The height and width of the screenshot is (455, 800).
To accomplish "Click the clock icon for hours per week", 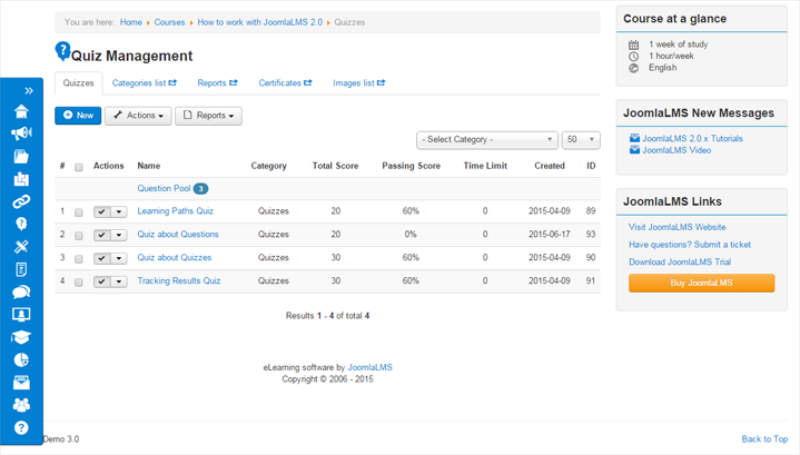I will click(x=634, y=56).
